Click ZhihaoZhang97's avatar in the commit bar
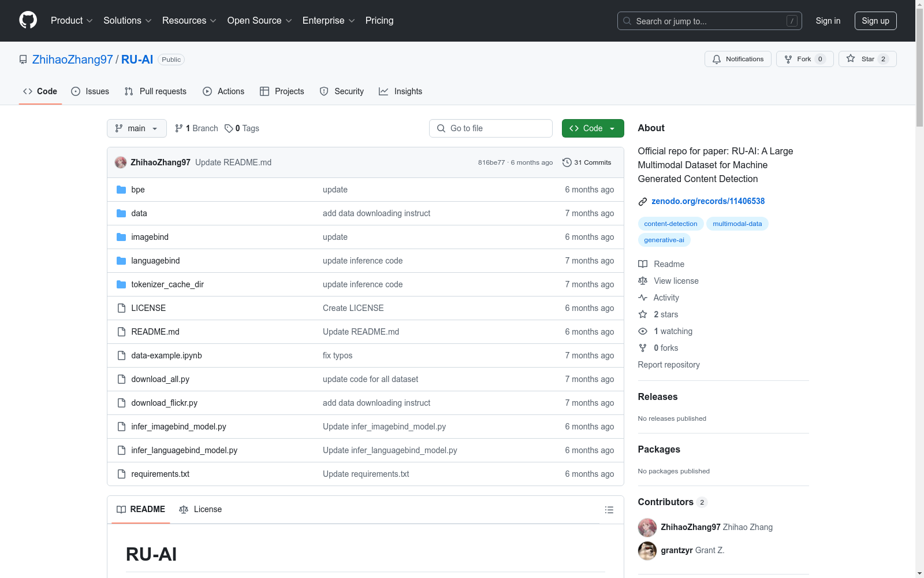The height and width of the screenshot is (578, 924). coord(121,162)
